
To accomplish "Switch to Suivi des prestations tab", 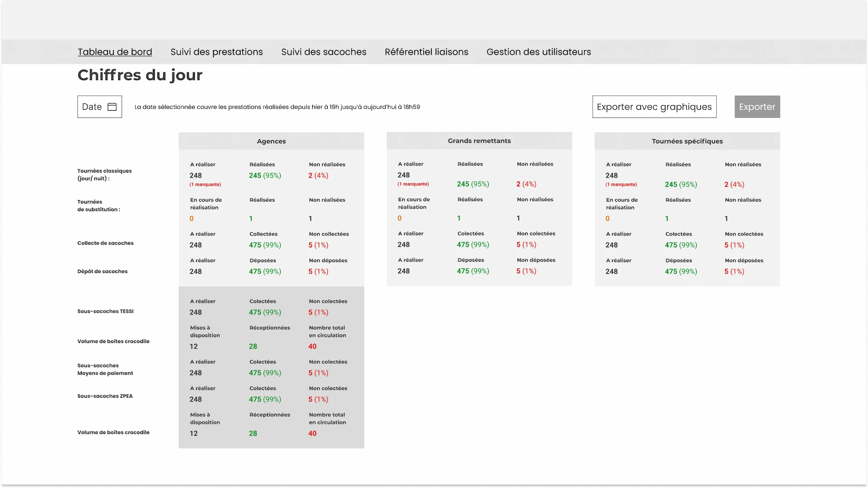I will point(217,52).
